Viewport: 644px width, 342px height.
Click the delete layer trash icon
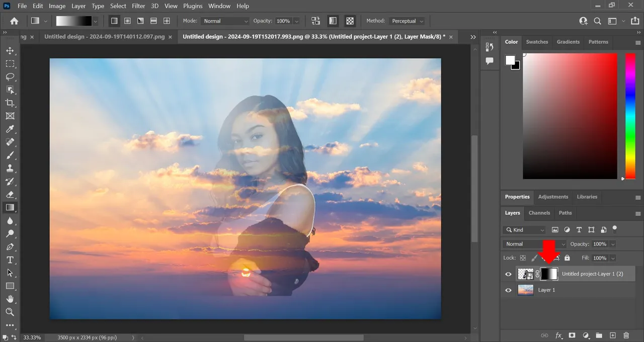[x=626, y=335]
